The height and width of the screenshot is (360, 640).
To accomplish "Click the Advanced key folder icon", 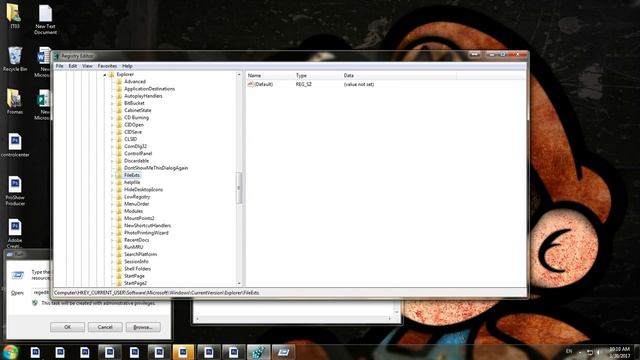I will pos(119,82).
